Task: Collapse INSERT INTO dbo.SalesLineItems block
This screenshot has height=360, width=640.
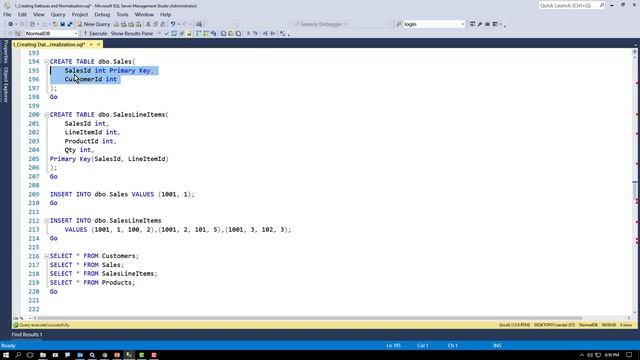Action: (47, 221)
